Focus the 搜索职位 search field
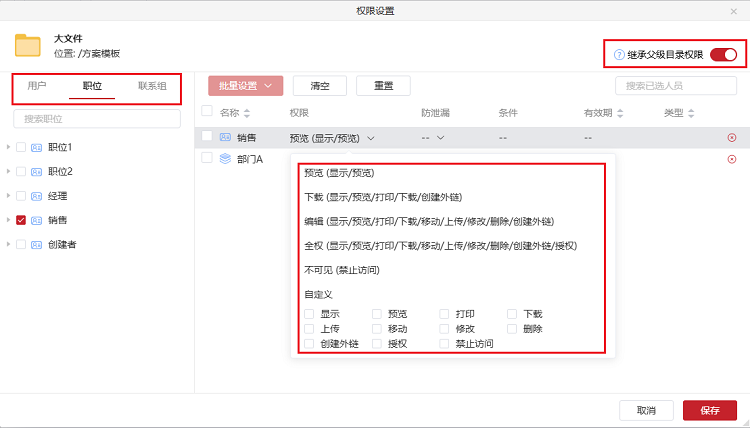750x428 pixels. click(97, 119)
